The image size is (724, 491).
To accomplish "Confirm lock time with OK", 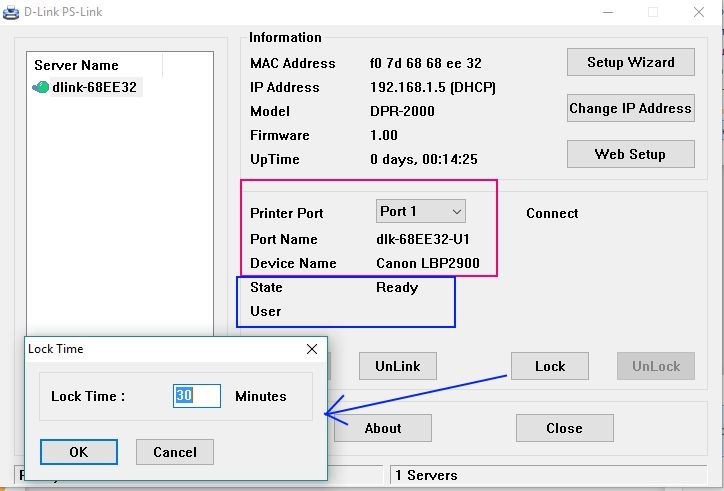I will pos(79,452).
